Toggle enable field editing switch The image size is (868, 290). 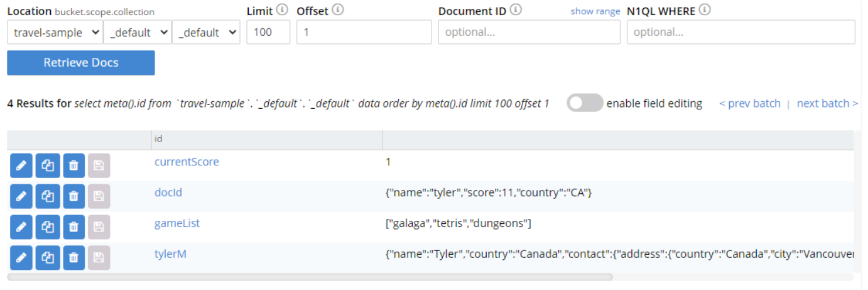585,103
